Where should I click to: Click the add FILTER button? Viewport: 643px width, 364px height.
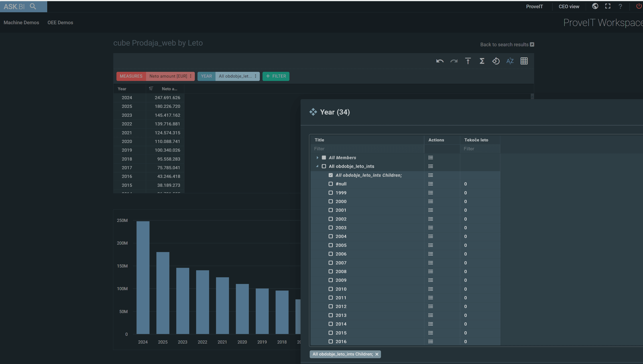[x=276, y=76]
